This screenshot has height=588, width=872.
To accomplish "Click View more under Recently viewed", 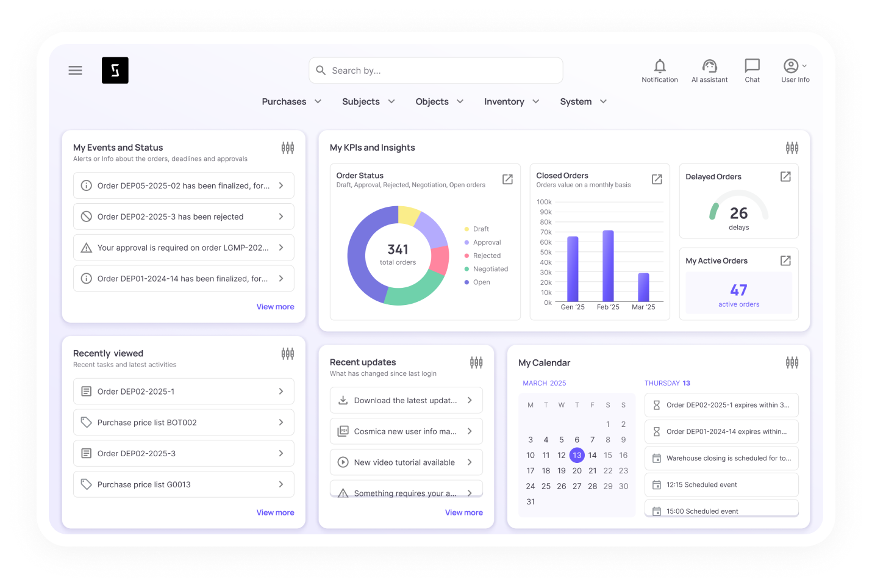I will pyautogui.click(x=275, y=512).
